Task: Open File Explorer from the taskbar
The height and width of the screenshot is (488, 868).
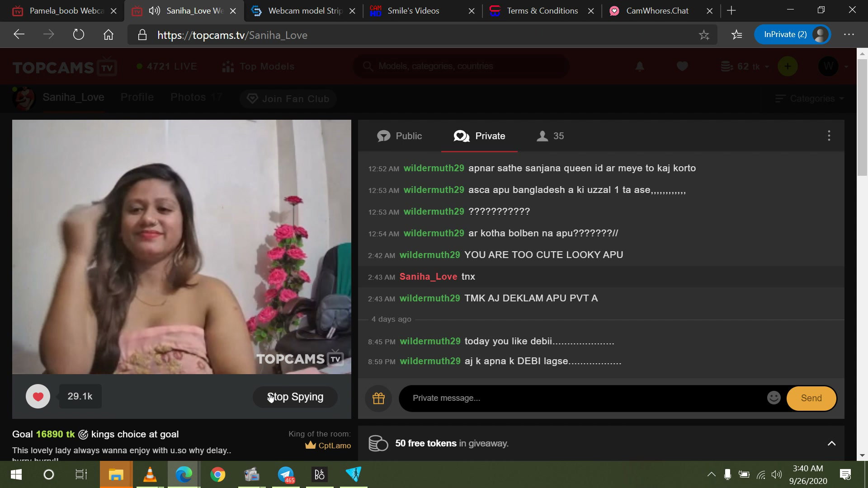Action: pyautogui.click(x=116, y=474)
